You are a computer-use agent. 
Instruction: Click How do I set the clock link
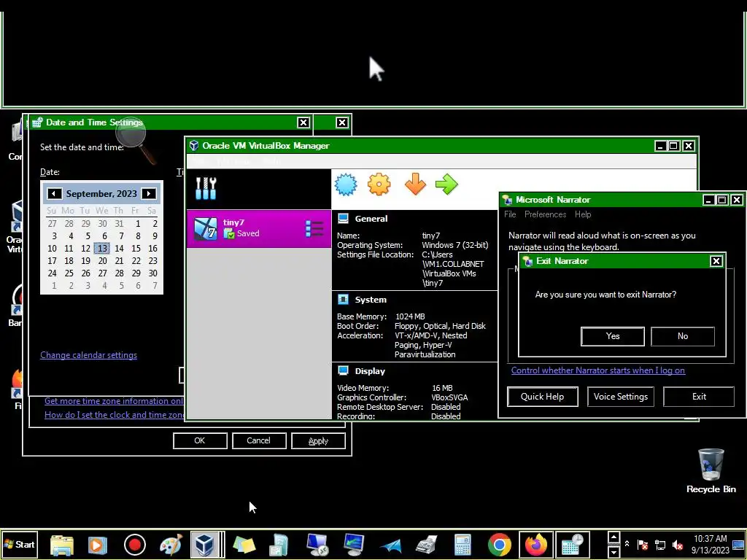click(x=115, y=415)
